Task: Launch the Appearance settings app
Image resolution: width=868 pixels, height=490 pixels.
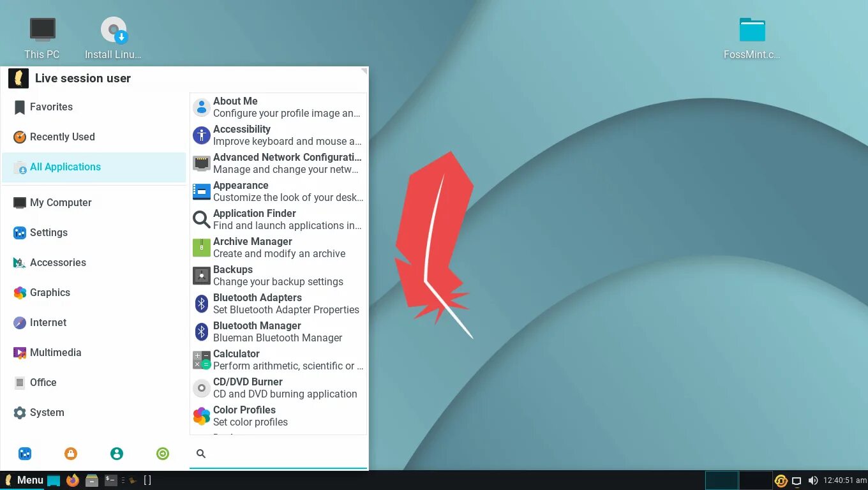Action: point(278,191)
